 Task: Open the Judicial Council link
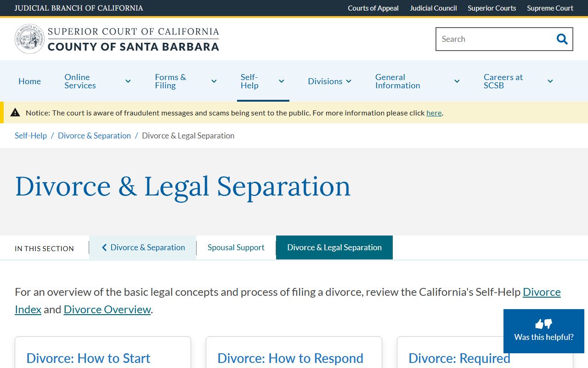coord(433,8)
